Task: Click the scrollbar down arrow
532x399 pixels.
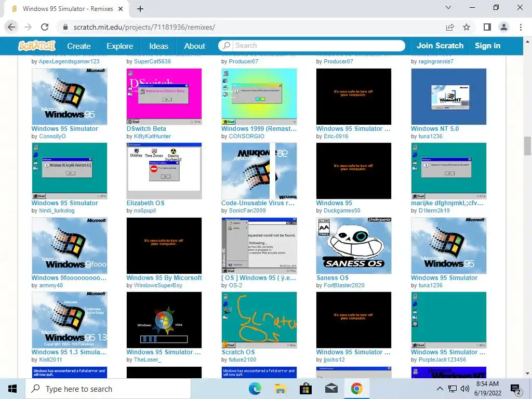Action: (x=527, y=374)
